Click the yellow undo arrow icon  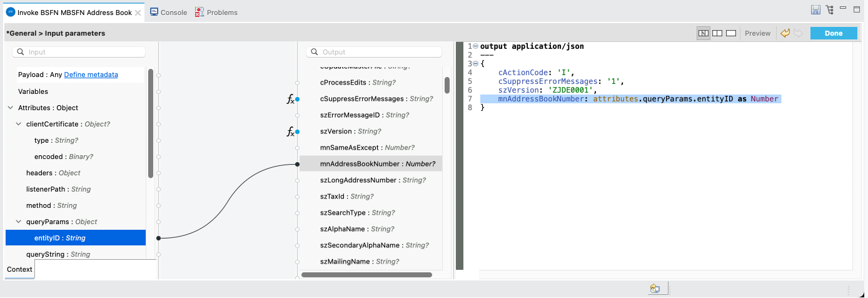click(x=785, y=33)
